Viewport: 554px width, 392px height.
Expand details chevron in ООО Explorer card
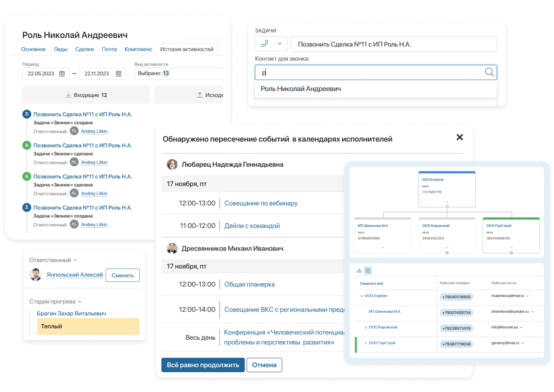pyautogui.click(x=447, y=201)
